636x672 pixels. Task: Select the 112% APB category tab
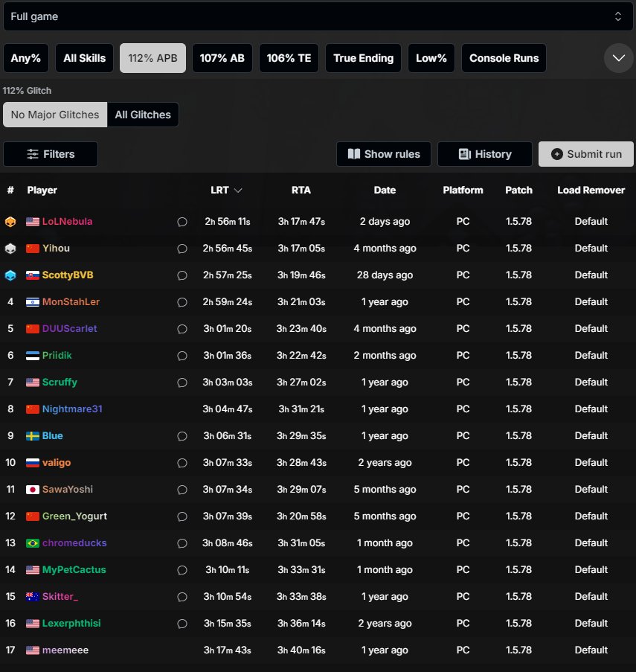pyautogui.click(x=153, y=58)
